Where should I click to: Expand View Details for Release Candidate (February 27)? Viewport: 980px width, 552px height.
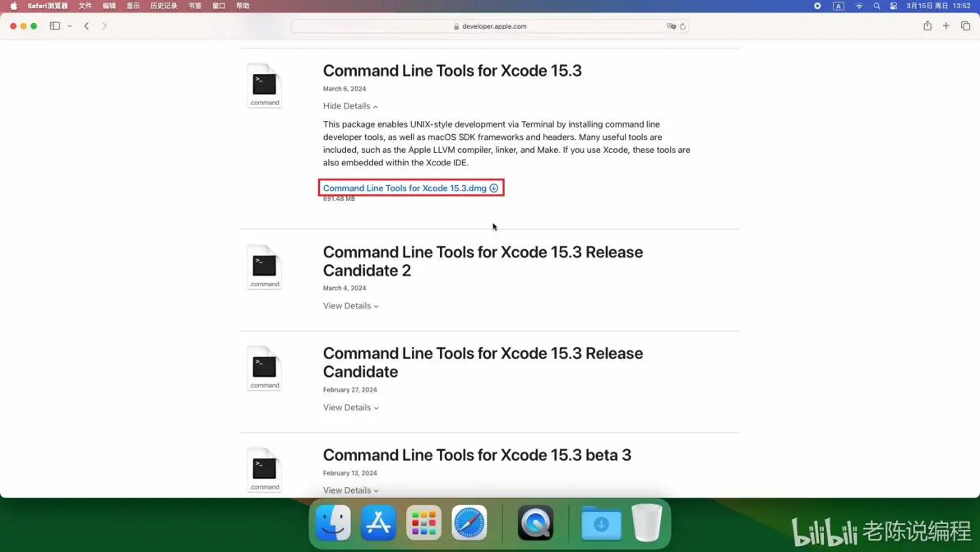350,407
